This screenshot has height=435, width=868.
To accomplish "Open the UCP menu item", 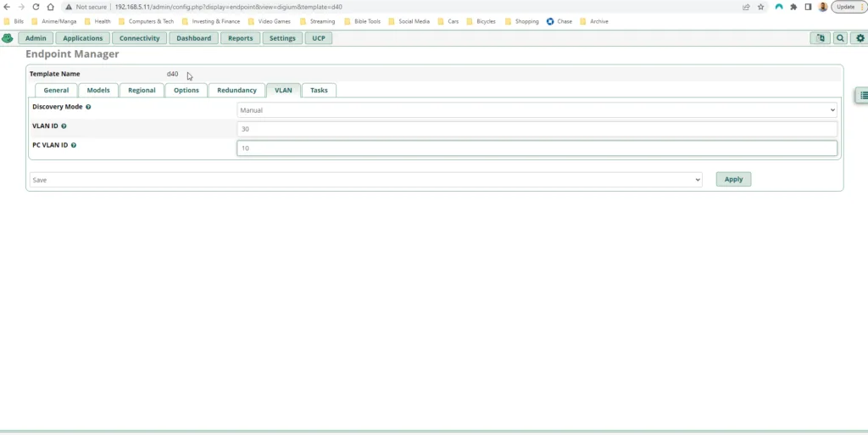I will [319, 38].
